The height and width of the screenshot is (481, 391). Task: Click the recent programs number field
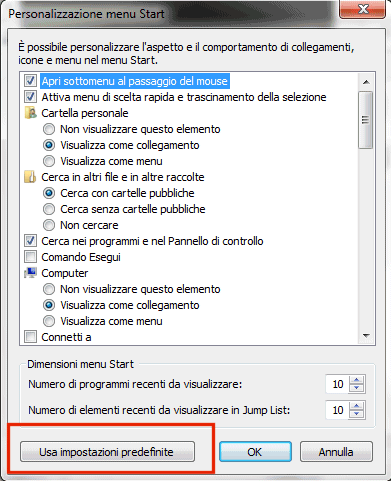click(337, 384)
